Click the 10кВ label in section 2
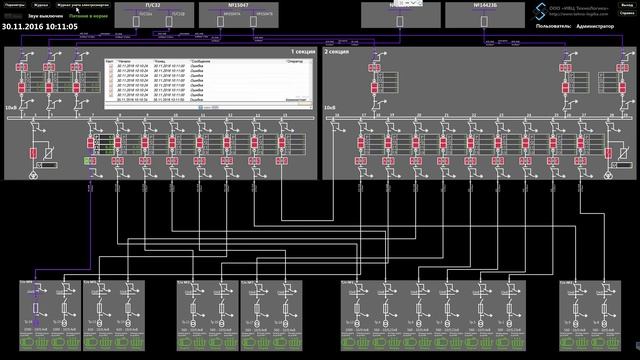This screenshot has height=360, width=640. [x=329, y=108]
